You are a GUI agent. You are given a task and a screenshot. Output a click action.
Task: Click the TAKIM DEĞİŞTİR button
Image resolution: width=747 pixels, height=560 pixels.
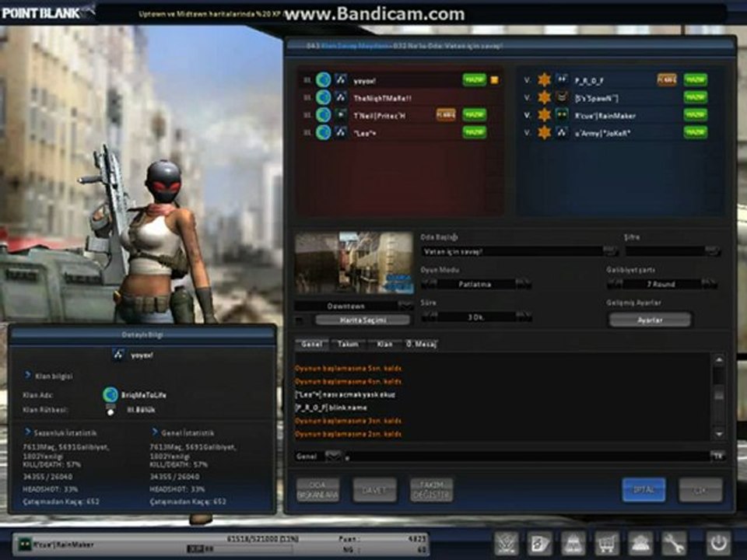[431, 490]
